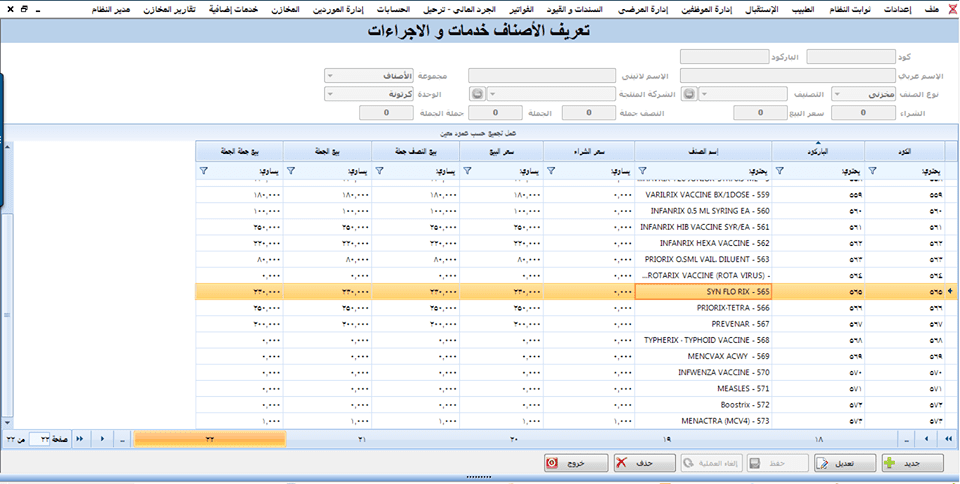This screenshot has width=960, height=484.
Task: Jump to the last page with the pager double arrow
Action: (80, 439)
